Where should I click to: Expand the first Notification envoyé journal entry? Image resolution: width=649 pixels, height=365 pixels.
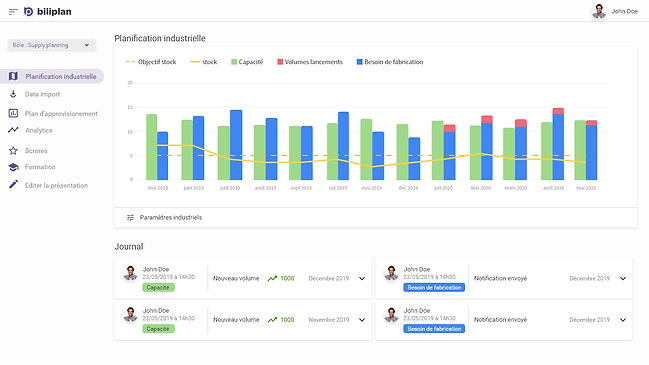click(x=623, y=279)
